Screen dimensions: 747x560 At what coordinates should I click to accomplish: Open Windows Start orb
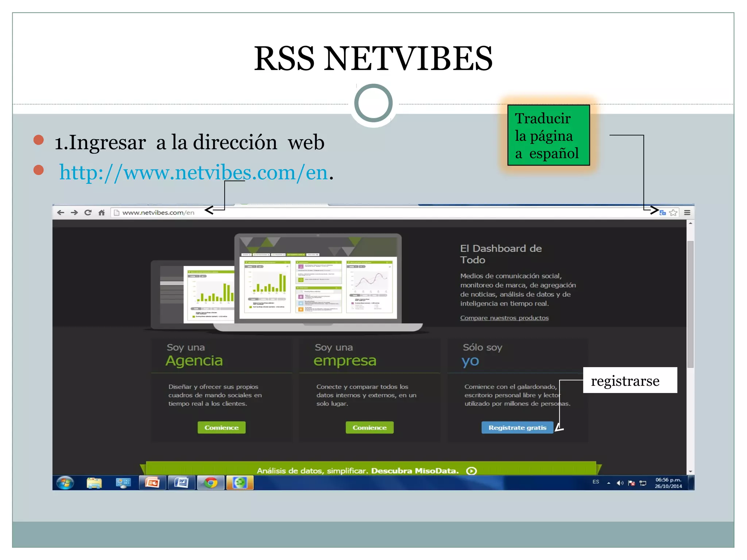(x=65, y=483)
